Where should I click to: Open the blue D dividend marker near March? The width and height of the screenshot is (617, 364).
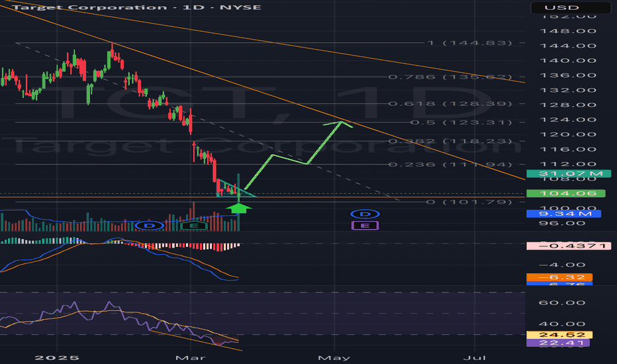tap(149, 226)
